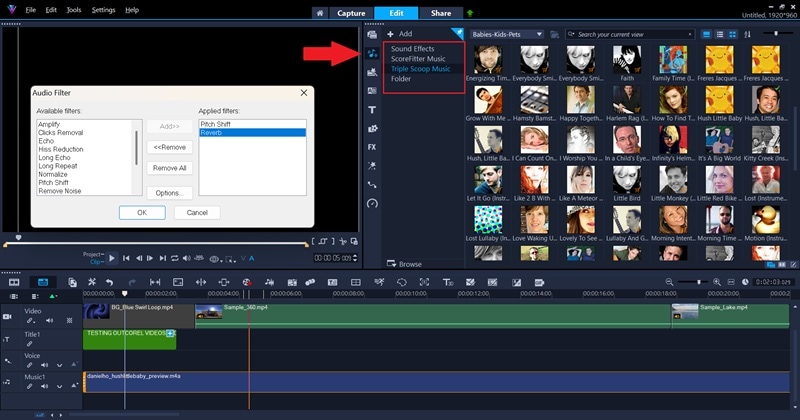
Task: Open the preview resize options dropdown
Action: 231,259
